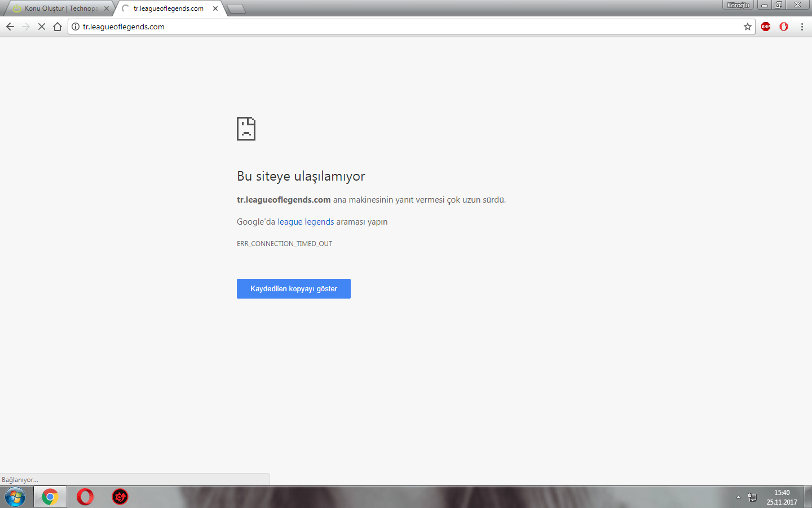
Task: Open the network tray icon
Action: pos(752,497)
